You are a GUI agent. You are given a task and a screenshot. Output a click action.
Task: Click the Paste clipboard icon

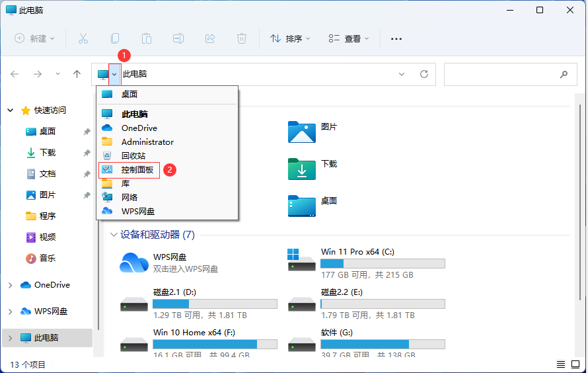click(x=147, y=38)
